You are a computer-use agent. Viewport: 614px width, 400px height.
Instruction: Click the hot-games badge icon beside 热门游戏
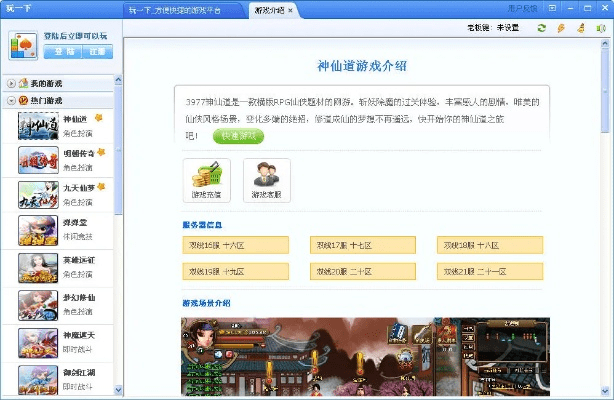pyautogui.click(x=23, y=101)
